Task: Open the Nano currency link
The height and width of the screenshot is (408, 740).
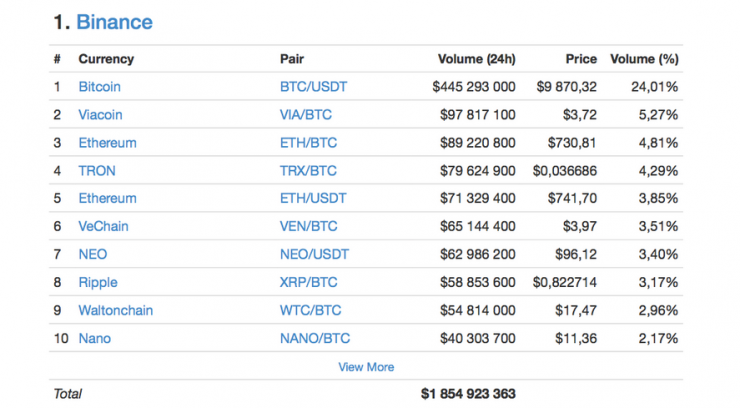Action: (95, 338)
